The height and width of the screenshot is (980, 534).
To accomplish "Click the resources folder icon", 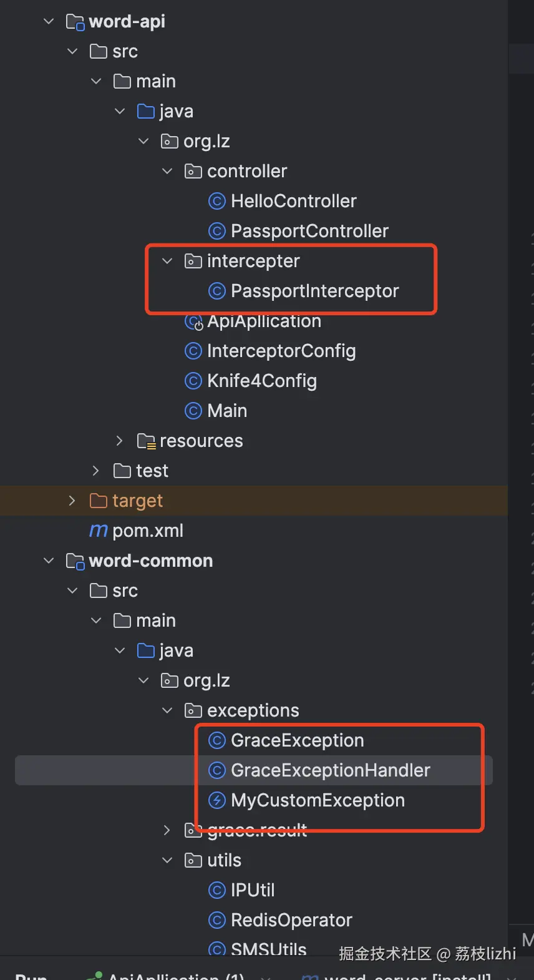I will (x=146, y=441).
